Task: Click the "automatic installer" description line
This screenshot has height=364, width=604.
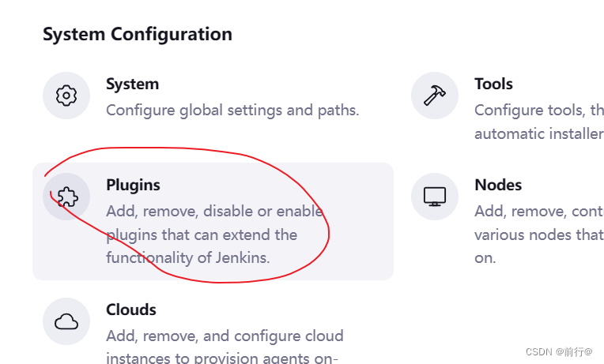Action: 539,134
